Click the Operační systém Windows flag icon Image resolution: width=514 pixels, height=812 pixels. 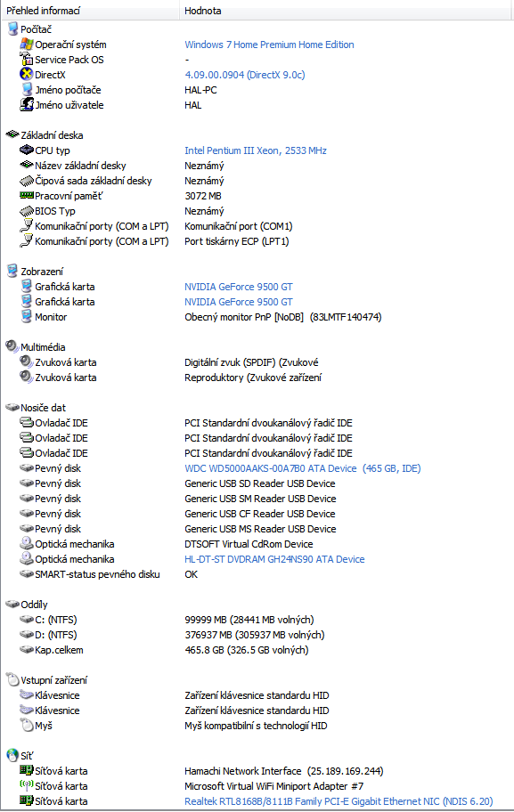(x=27, y=45)
